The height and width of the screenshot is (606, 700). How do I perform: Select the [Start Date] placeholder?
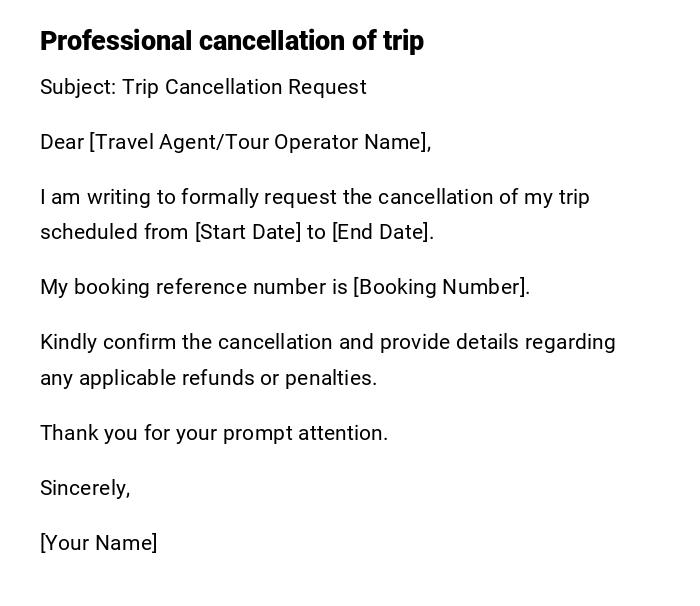[x=247, y=232]
